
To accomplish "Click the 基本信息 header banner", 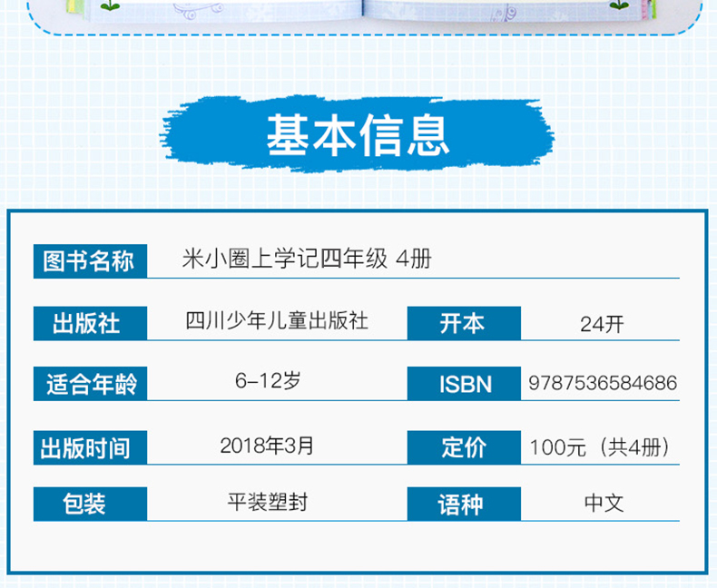I will pos(357,134).
